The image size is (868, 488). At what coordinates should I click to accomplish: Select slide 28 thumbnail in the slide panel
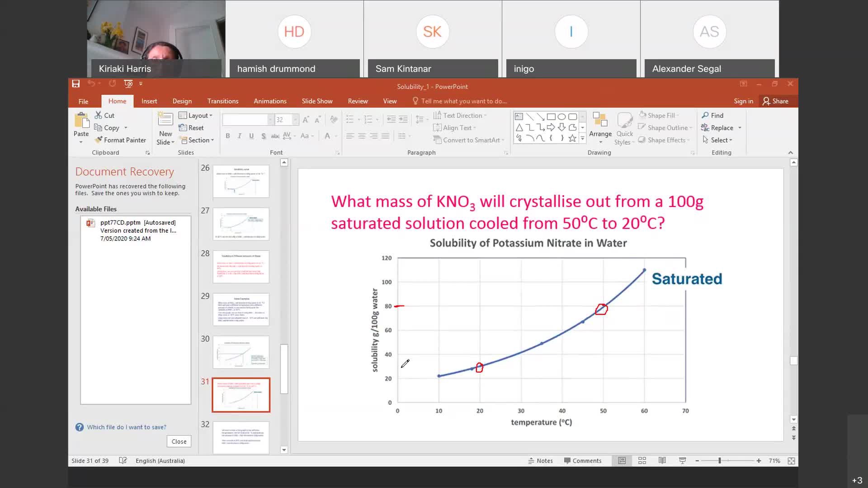241,267
